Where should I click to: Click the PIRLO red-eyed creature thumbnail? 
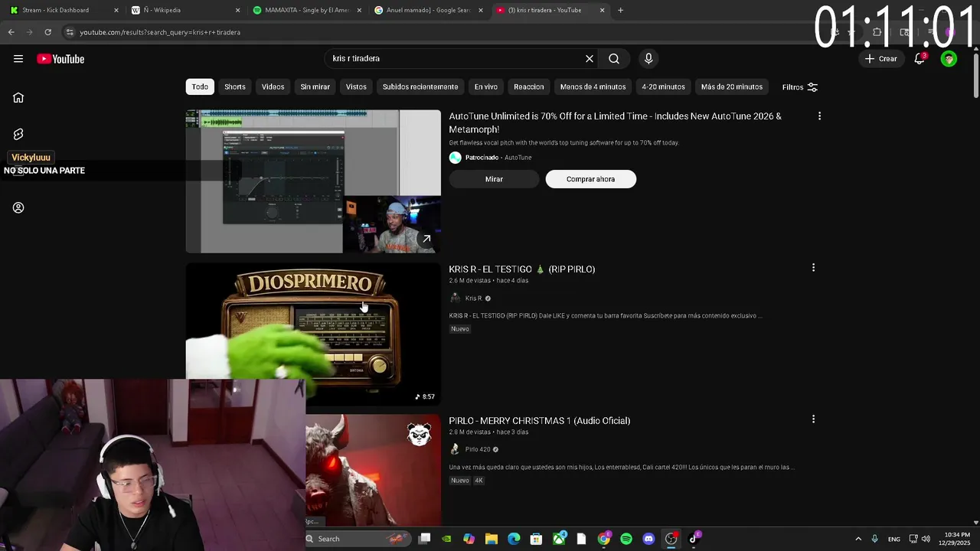[x=373, y=470]
